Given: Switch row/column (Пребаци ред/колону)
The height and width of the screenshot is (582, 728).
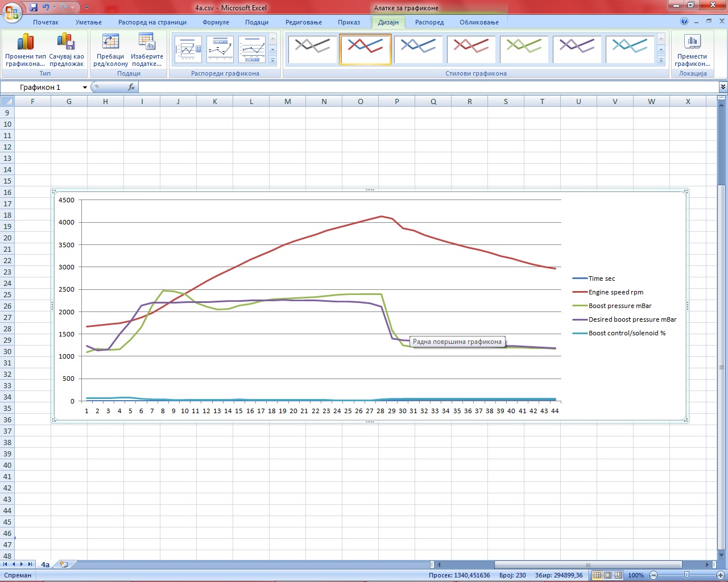Looking at the screenshot, I should click(110, 50).
